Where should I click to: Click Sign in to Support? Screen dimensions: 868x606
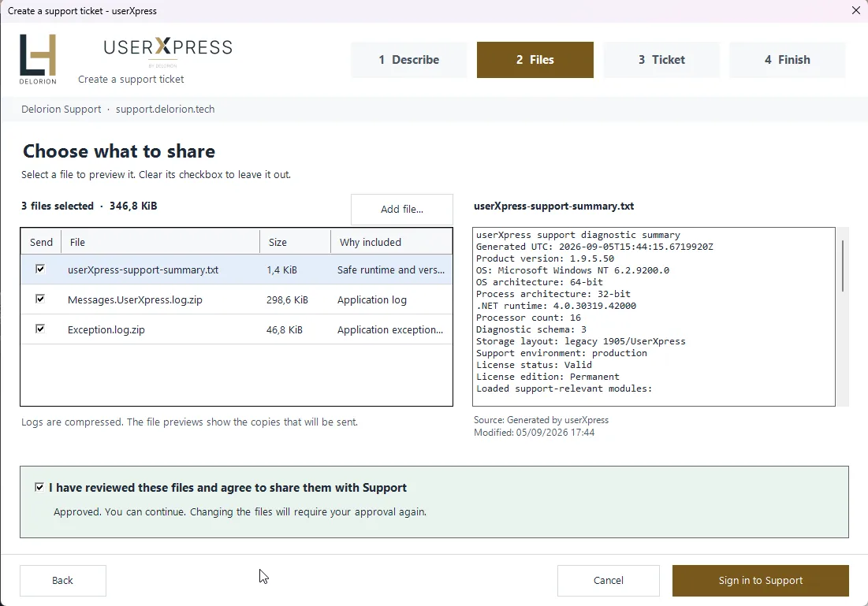click(x=761, y=581)
